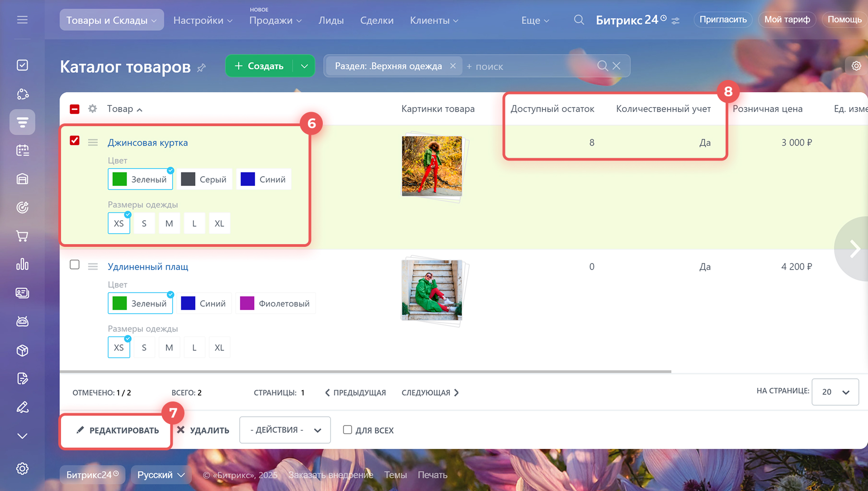Click the Джинсовая куртка product thumbnail
The width and height of the screenshot is (868, 491).
coord(432,166)
